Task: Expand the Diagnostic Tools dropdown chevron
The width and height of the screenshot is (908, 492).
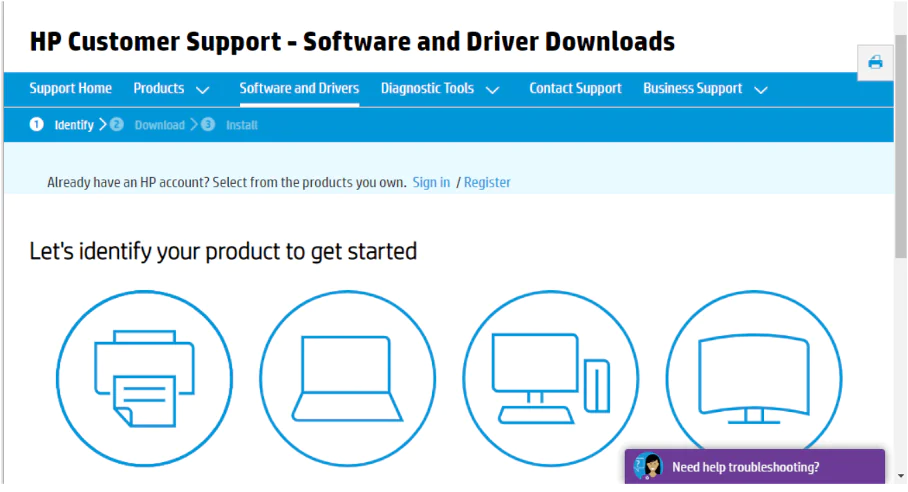Action: tap(492, 90)
